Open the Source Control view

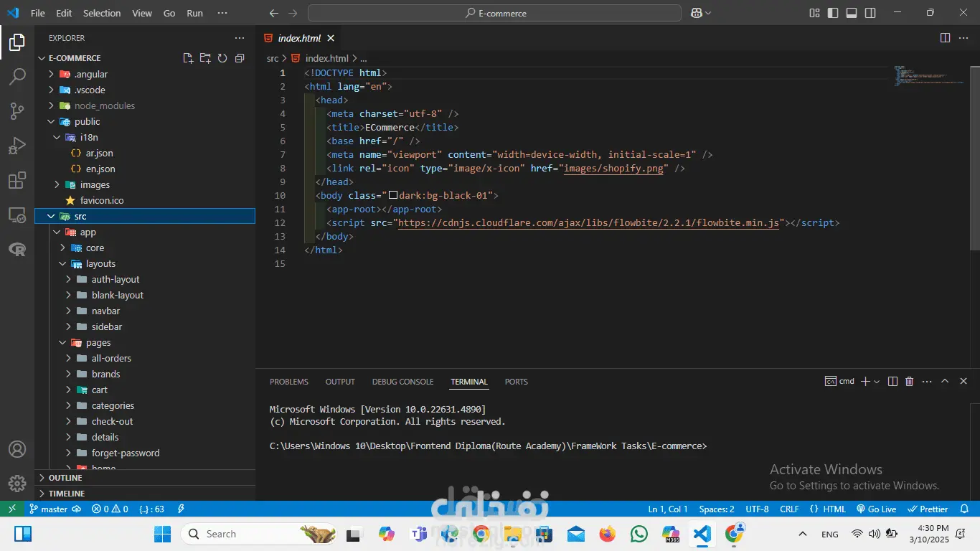(x=17, y=111)
